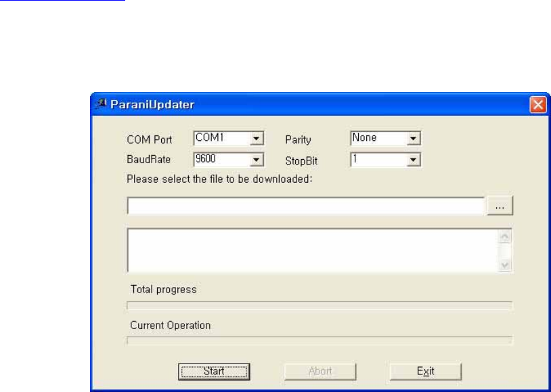Expand the BaudRate dropdown
551x392 pixels.
(257, 160)
